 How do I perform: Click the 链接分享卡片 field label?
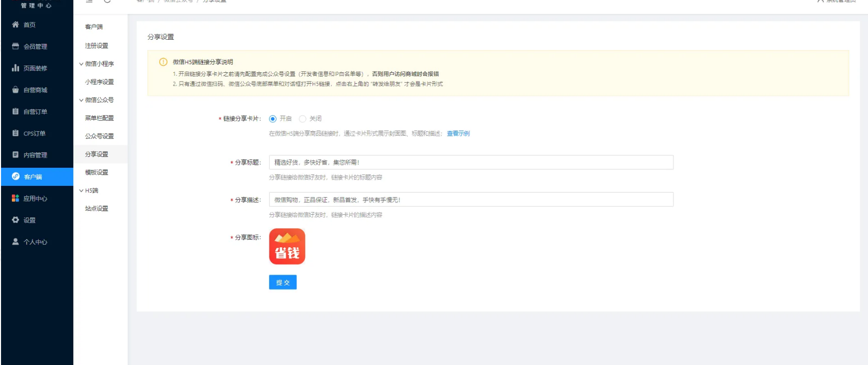point(241,119)
